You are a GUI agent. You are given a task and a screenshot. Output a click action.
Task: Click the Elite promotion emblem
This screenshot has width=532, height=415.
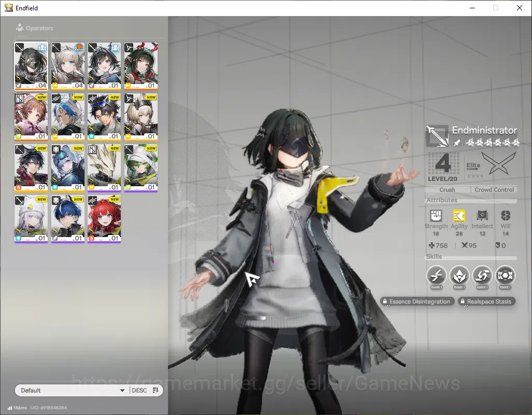(498, 163)
